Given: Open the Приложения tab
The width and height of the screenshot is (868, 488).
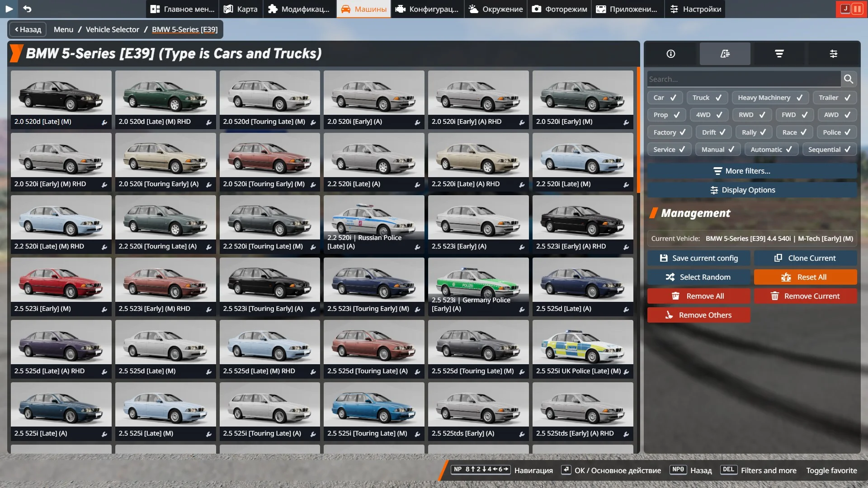Looking at the screenshot, I should pos(627,9).
